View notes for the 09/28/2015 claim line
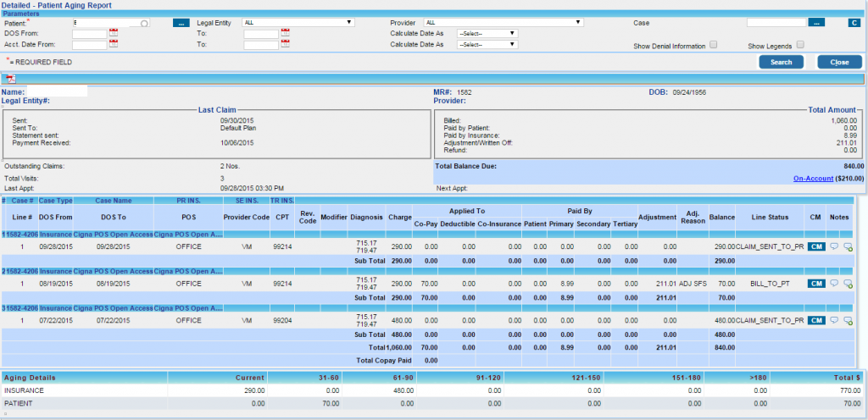868x420 pixels. (834, 246)
